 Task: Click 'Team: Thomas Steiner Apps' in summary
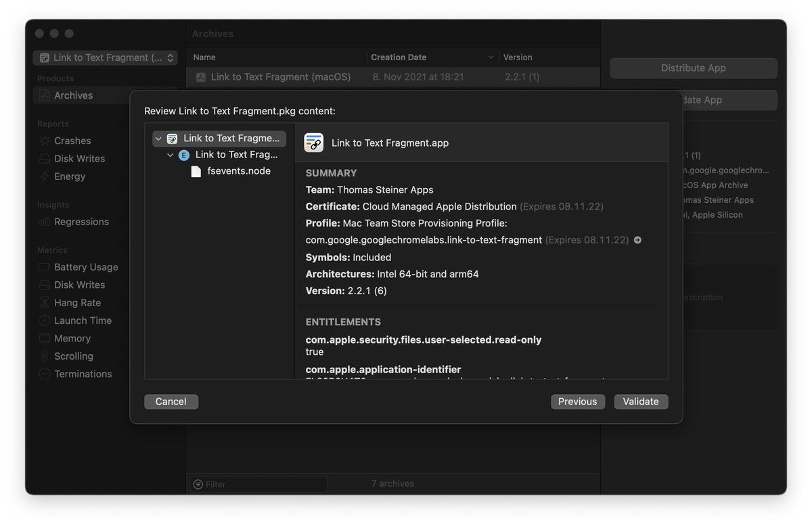[x=369, y=190]
